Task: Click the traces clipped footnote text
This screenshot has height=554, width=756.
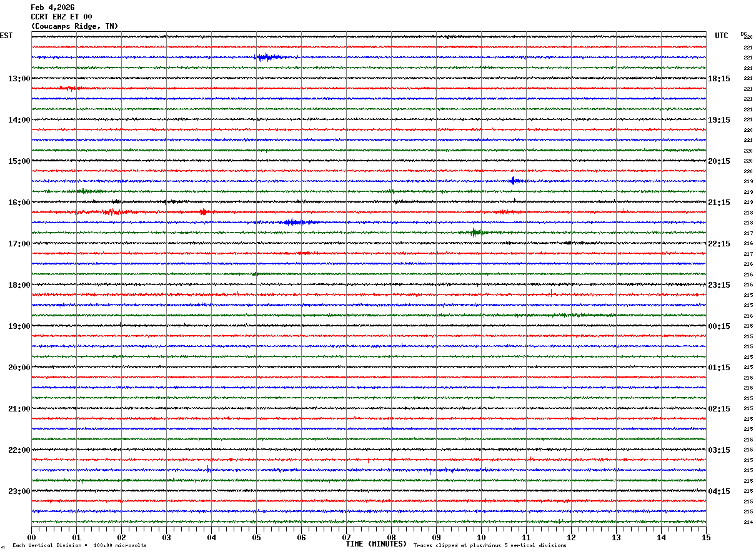Action: point(490,546)
